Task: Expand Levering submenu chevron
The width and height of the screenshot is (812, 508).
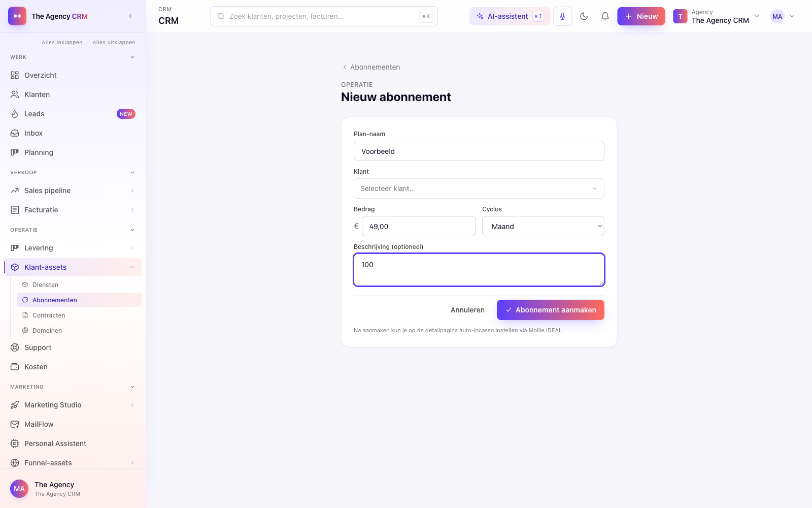Action: [x=132, y=248]
